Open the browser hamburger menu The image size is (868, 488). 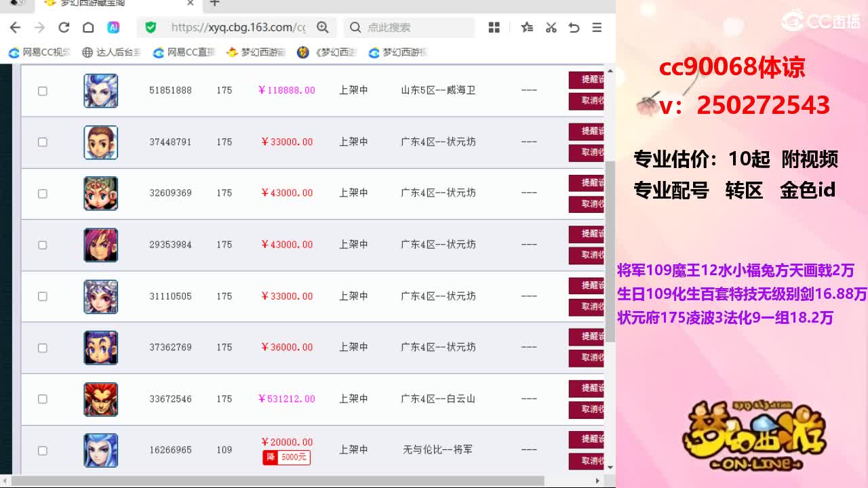click(x=597, y=27)
